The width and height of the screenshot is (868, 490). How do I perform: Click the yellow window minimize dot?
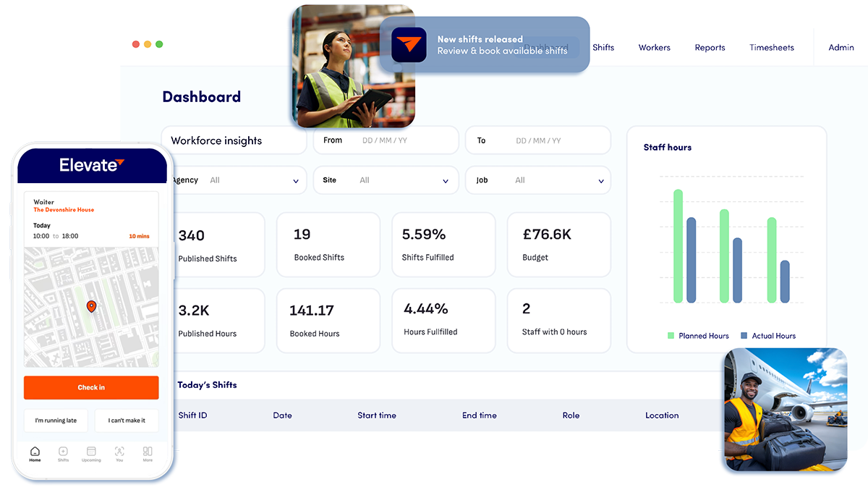[x=148, y=44]
